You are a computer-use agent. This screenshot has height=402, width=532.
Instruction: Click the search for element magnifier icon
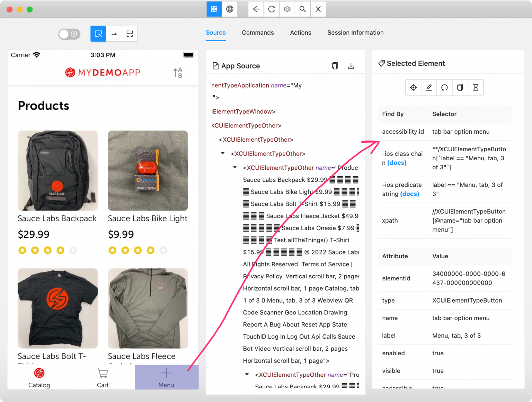(x=302, y=9)
